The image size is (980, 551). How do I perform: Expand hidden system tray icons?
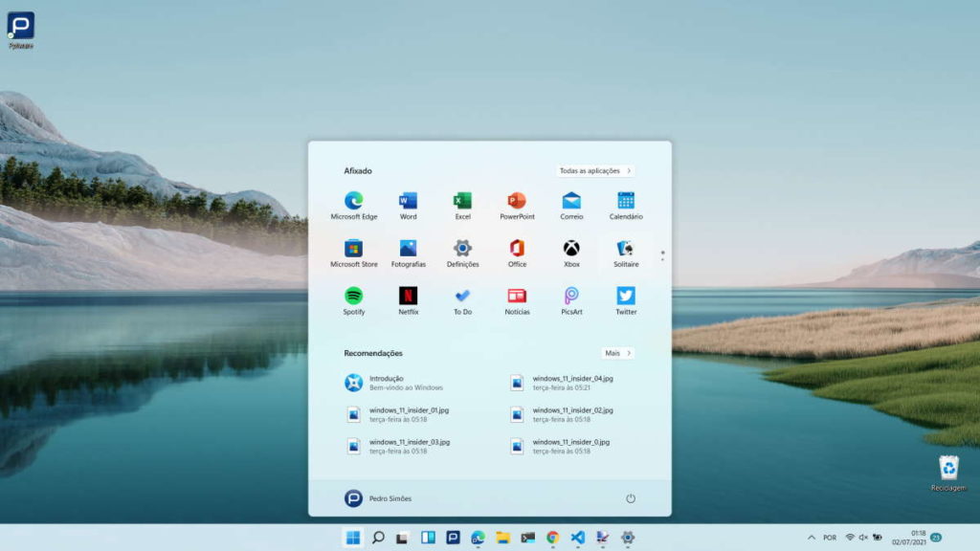813,537
